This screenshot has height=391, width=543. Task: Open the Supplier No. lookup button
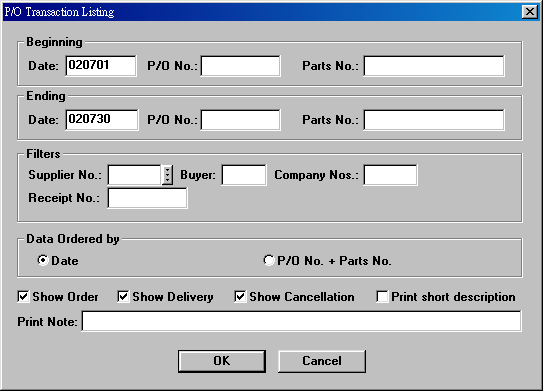click(167, 175)
